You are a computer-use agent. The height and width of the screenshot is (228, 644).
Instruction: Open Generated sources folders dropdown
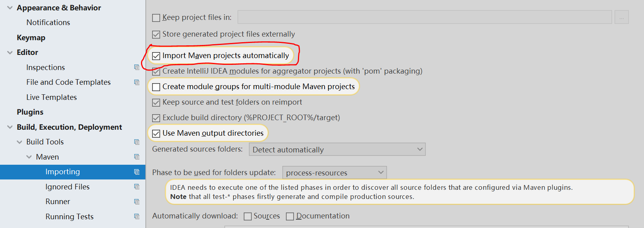pyautogui.click(x=337, y=150)
